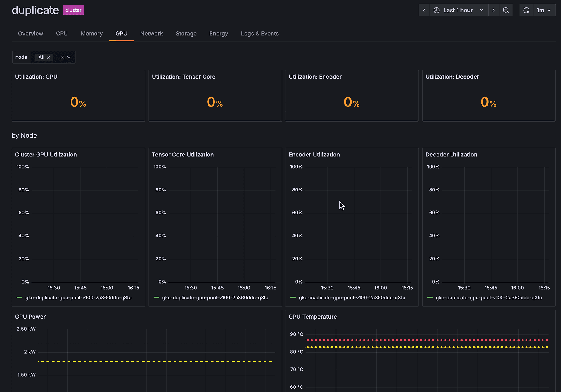Click the left arrow to shift time back
The width and height of the screenshot is (561, 392).
[x=424, y=10]
